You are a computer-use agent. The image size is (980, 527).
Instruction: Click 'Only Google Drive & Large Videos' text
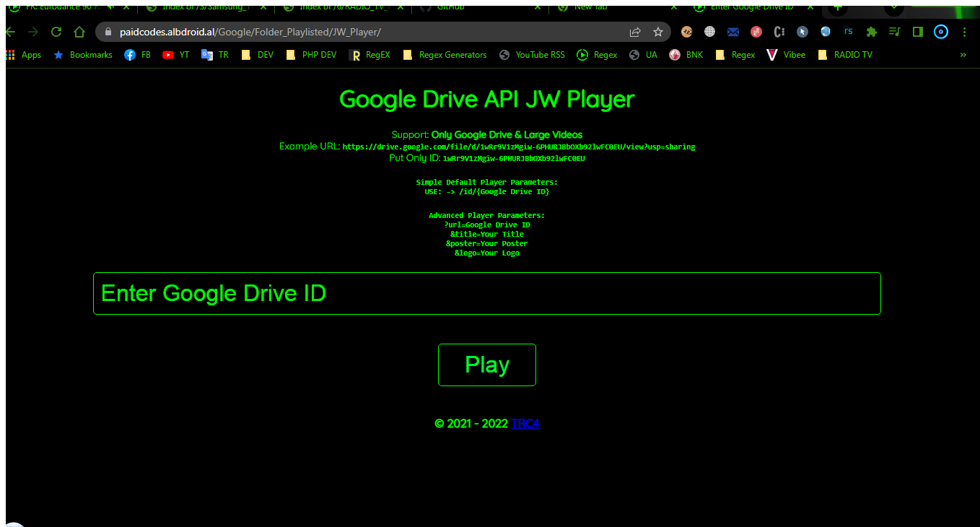click(x=507, y=135)
